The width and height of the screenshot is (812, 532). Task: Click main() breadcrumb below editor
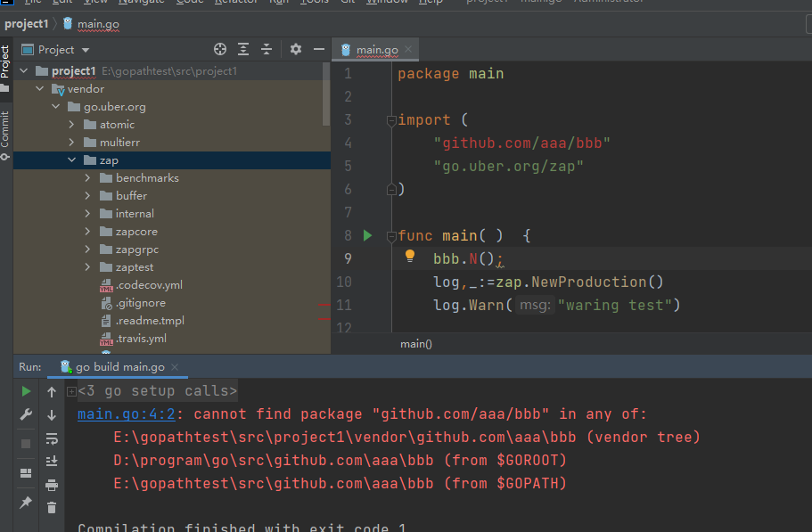416,344
